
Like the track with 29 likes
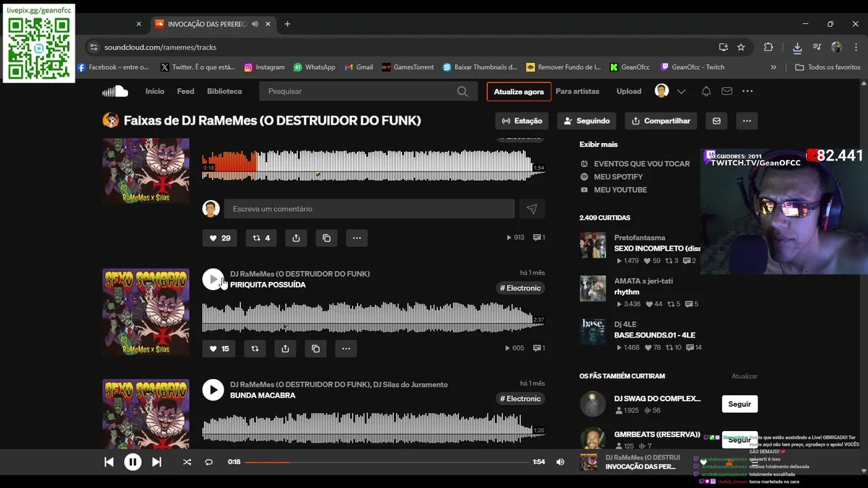219,238
